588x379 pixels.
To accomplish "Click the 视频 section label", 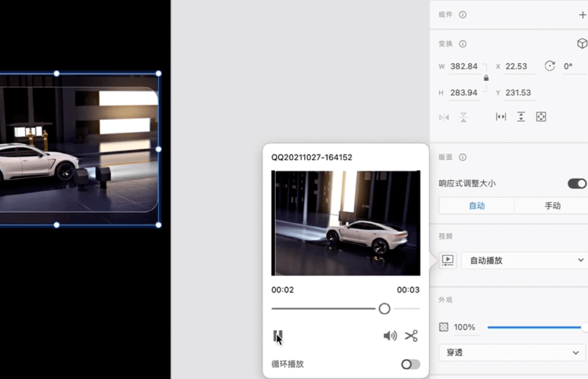I will pos(446,236).
